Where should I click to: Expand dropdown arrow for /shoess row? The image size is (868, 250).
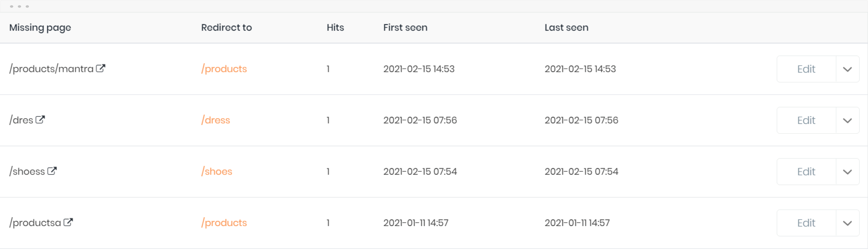click(847, 172)
